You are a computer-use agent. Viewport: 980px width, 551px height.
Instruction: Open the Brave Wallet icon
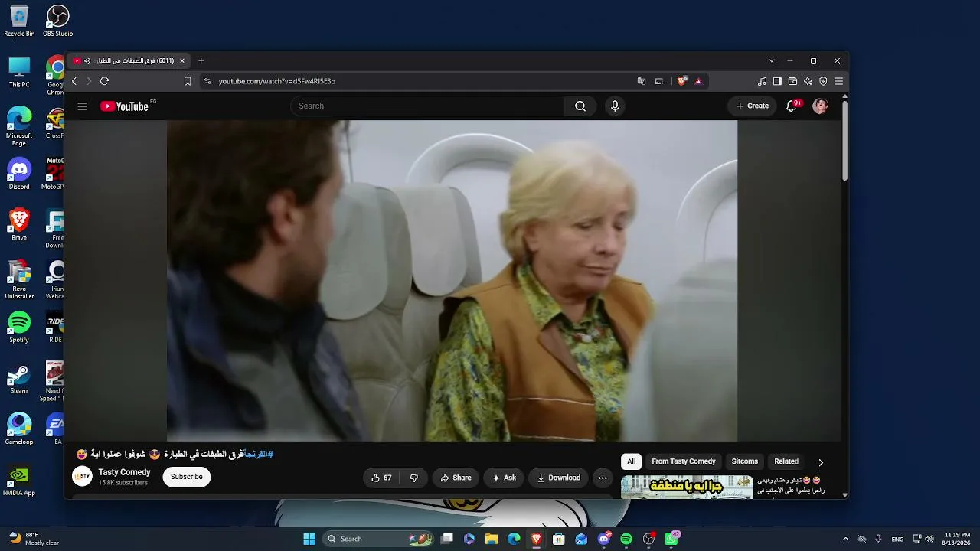(792, 81)
